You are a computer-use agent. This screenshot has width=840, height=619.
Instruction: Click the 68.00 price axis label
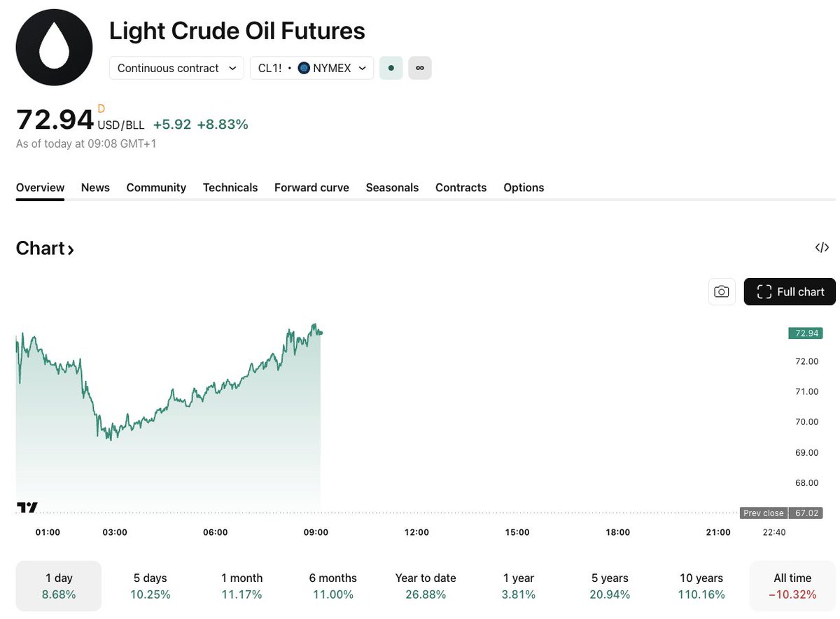pyautogui.click(x=807, y=482)
